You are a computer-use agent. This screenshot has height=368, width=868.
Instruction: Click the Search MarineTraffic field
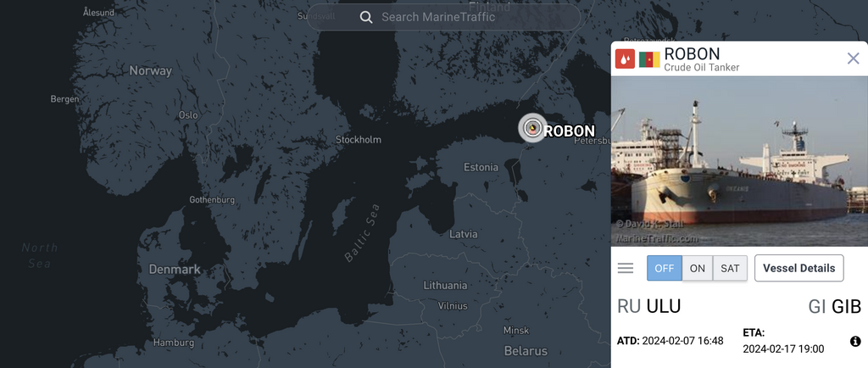coord(443,17)
